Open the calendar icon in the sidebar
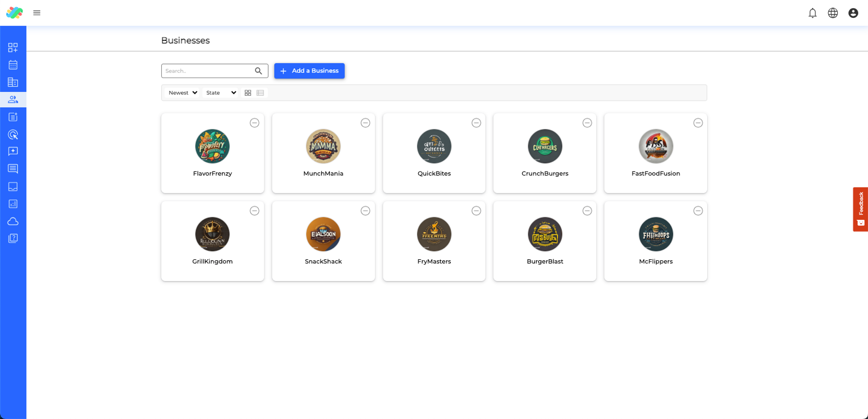The height and width of the screenshot is (419, 868). [13, 65]
